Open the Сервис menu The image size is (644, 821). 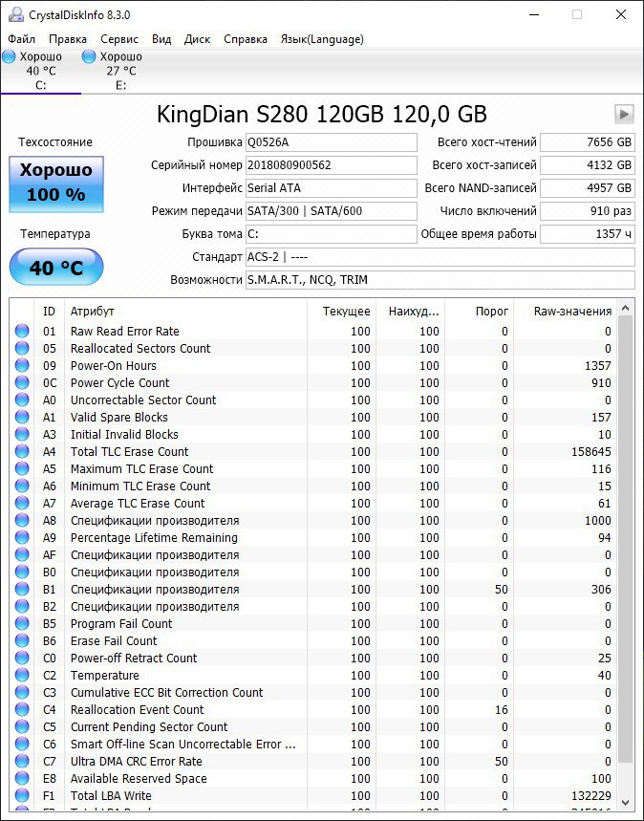[119, 39]
